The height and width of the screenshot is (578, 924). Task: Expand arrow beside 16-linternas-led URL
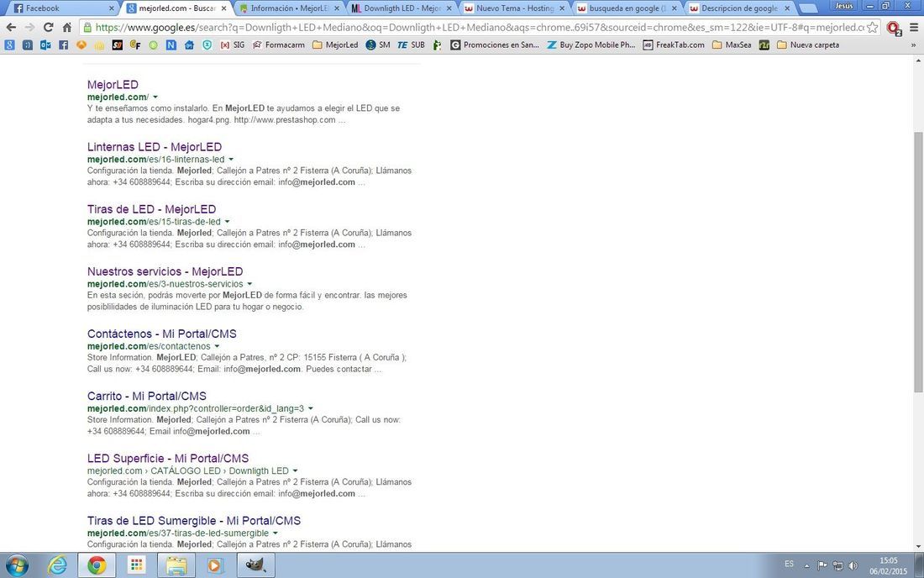pos(231,160)
